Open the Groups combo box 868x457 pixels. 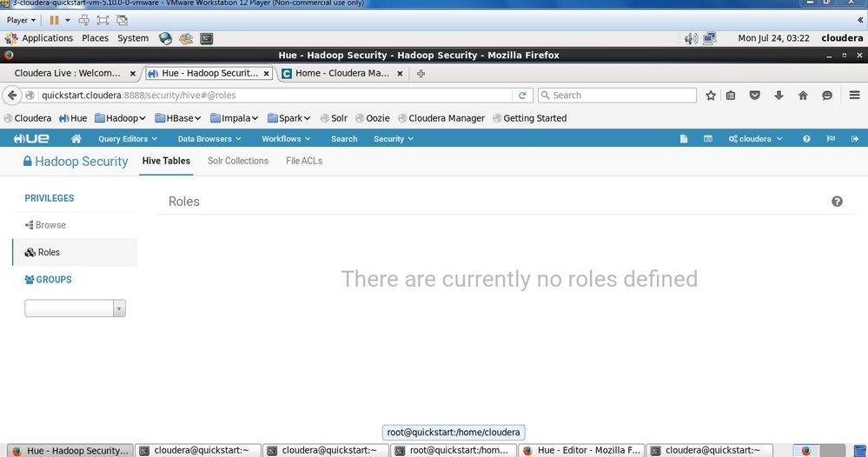coord(76,308)
